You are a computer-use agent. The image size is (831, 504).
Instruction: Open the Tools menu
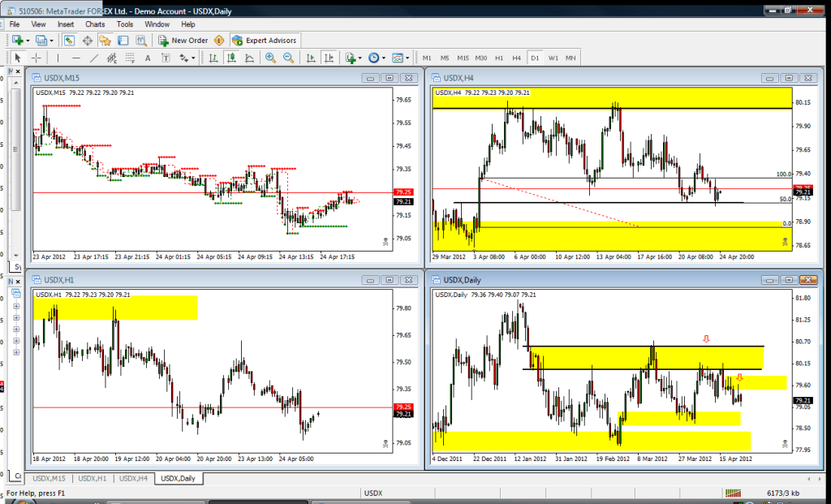point(124,24)
